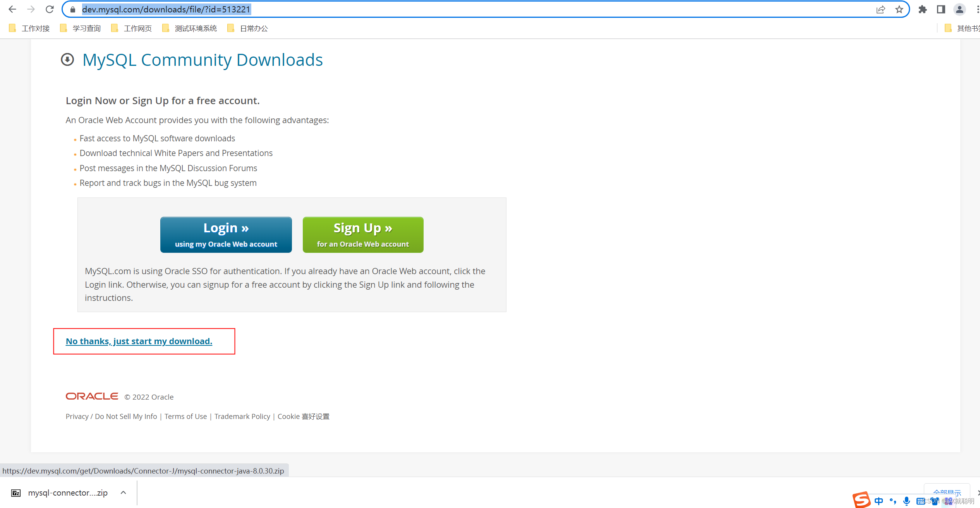Toggle the browser side panel icon

click(941, 9)
